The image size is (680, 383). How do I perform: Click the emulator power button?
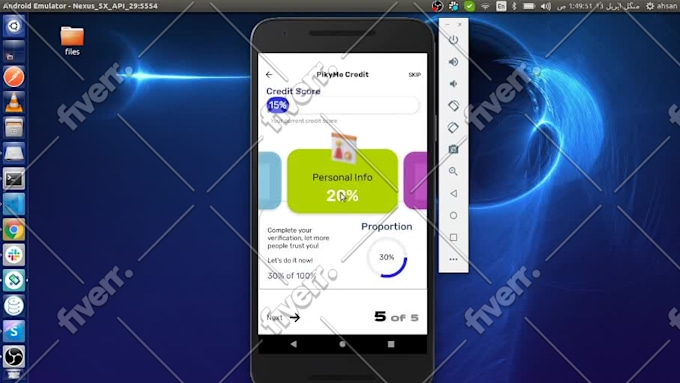coord(453,40)
